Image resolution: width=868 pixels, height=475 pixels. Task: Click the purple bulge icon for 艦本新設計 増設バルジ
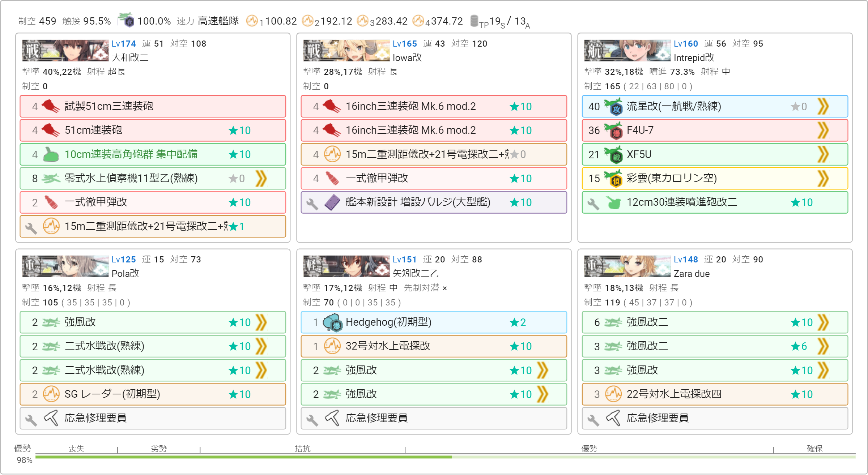[x=332, y=202]
